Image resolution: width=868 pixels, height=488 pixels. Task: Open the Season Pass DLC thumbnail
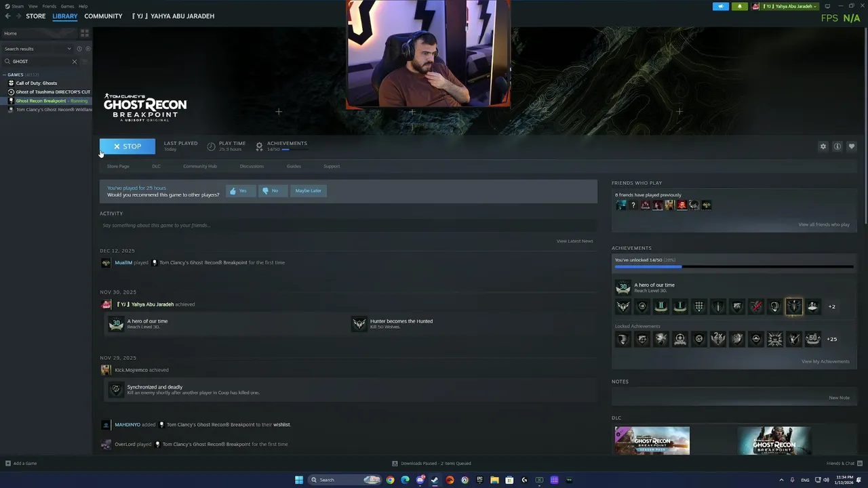652,441
